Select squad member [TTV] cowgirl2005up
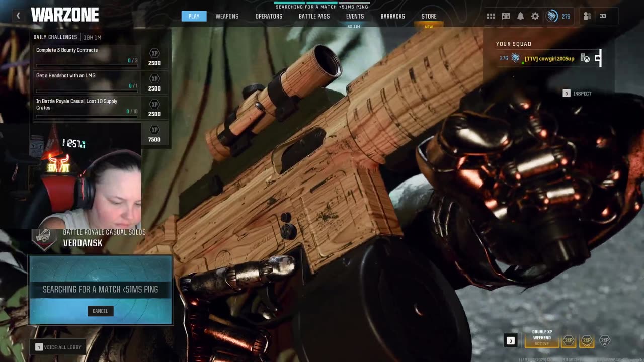This screenshot has width=644, height=362. 549,58
